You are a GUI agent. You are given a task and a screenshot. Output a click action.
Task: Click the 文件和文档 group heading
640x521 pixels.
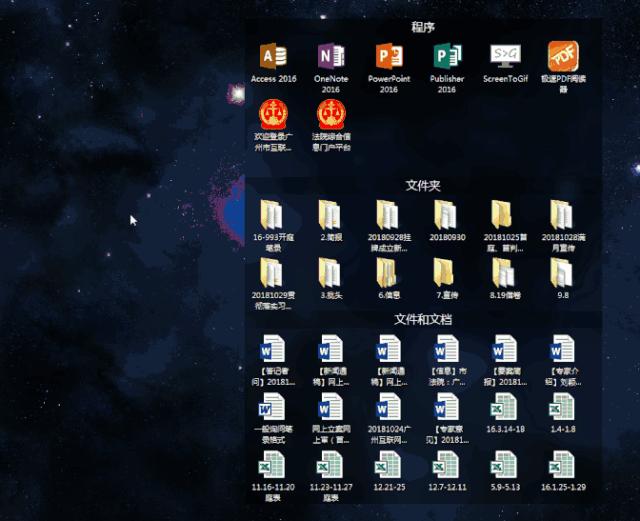coord(423,319)
